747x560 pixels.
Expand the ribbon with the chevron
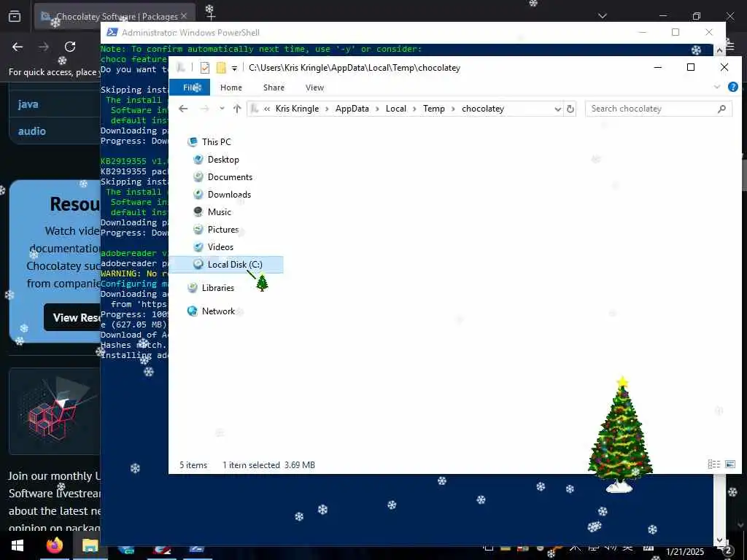click(x=717, y=87)
